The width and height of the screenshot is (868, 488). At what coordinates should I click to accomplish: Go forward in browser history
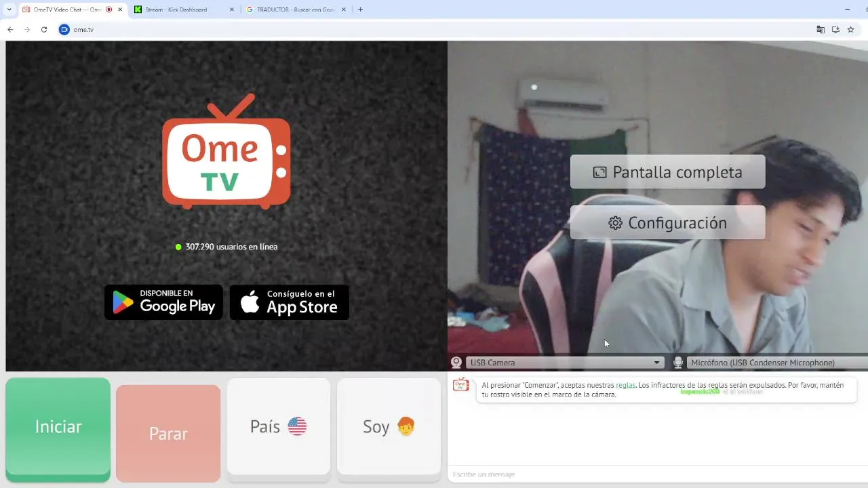(x=27, y=30)
